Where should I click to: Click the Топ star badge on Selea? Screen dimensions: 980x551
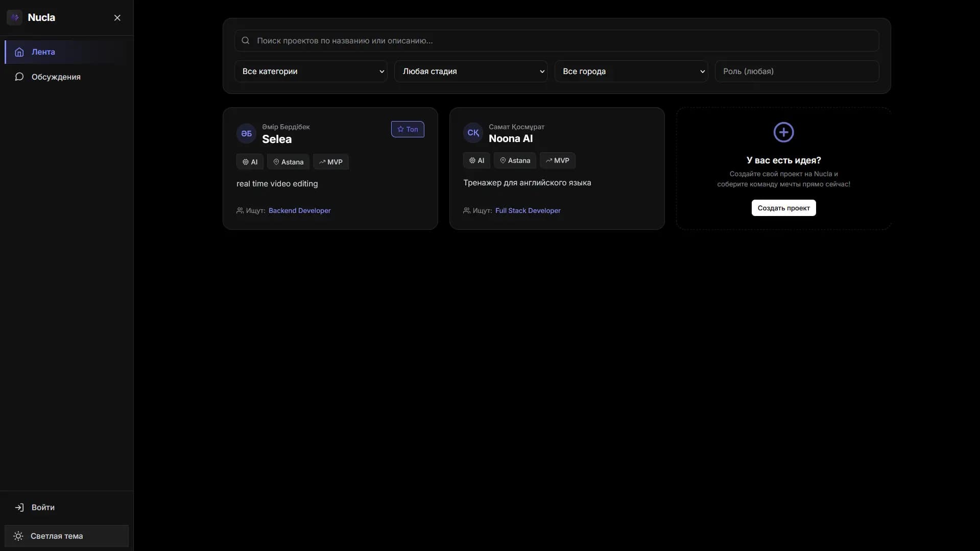[408, 129]
